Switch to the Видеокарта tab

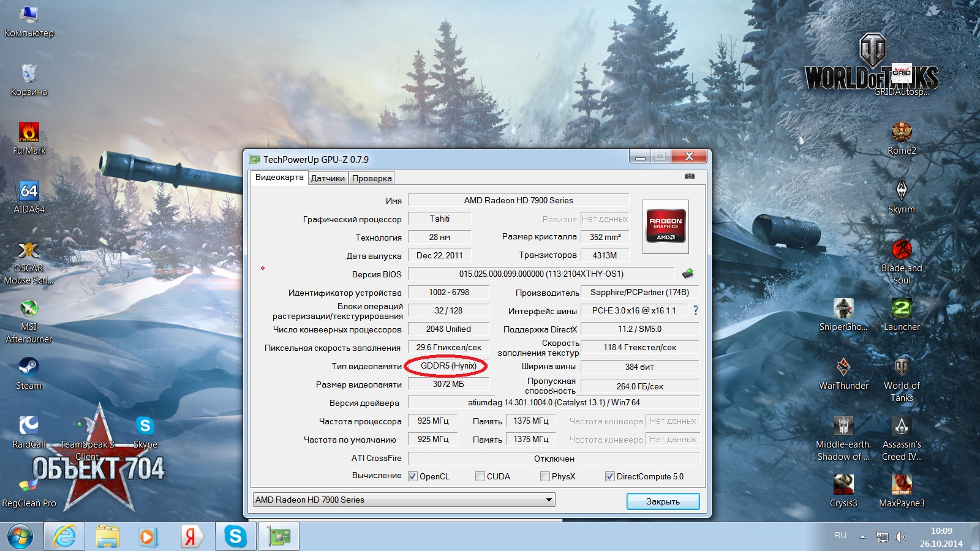279,178
